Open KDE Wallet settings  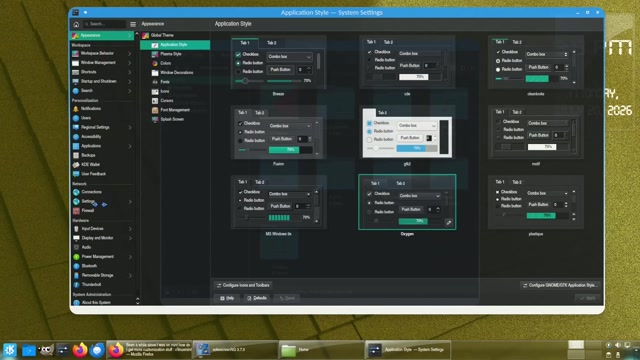[102, 164]
